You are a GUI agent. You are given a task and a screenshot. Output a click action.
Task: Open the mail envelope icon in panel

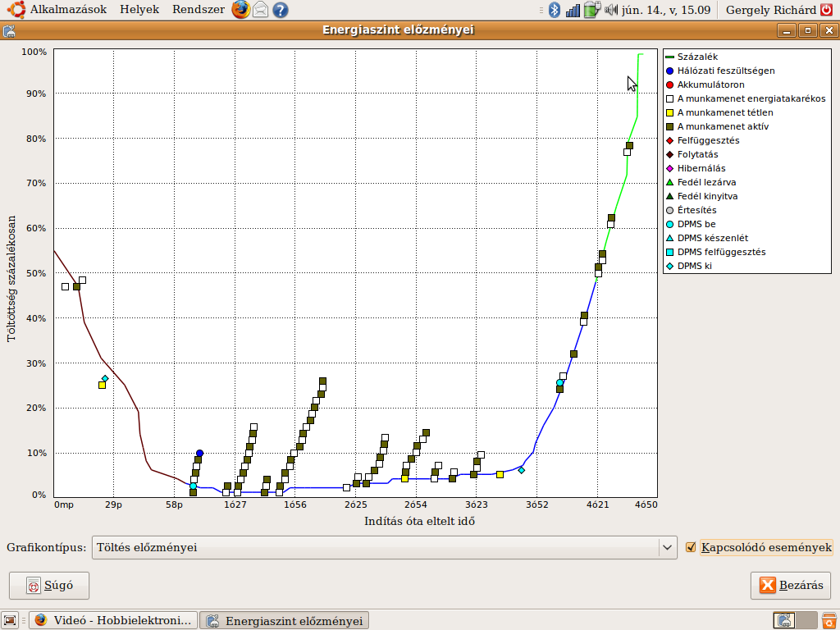(260, 10)
